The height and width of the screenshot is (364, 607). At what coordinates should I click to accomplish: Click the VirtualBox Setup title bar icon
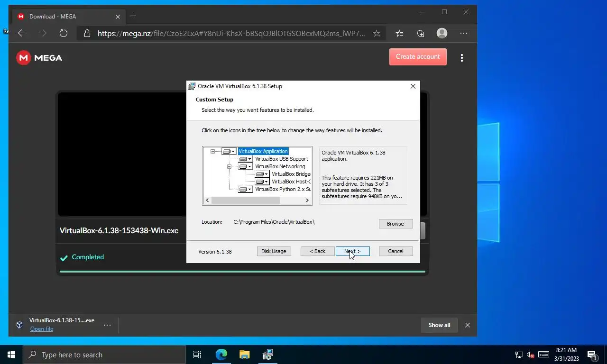click(192, 86)
